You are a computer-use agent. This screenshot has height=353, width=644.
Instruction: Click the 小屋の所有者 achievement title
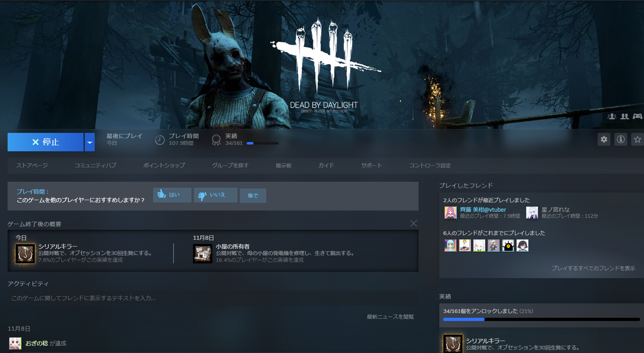233,247
